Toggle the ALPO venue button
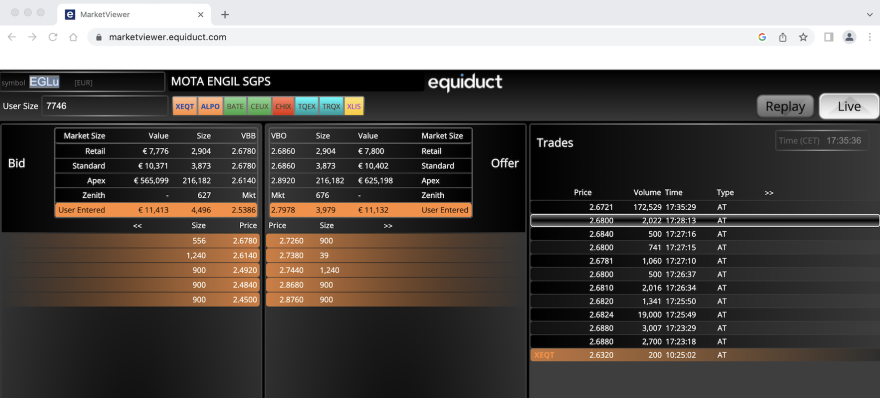Viewport: 880px width, 398px height. pyautogui.click(x=210, y=106)
